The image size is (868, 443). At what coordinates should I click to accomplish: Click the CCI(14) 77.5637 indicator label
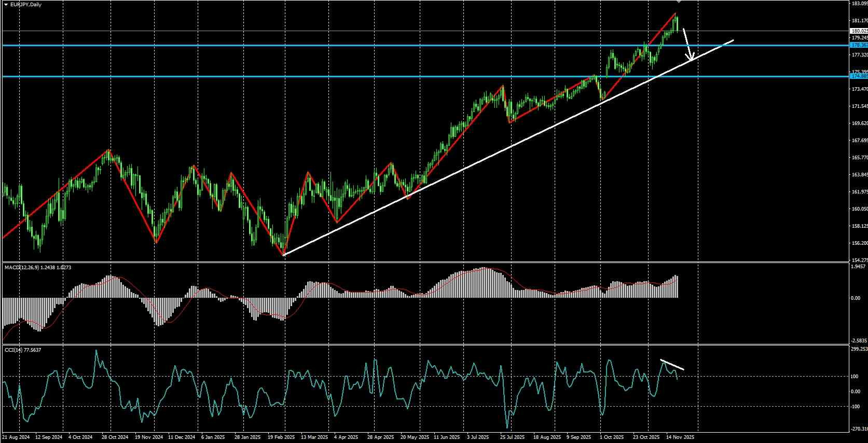23,350
